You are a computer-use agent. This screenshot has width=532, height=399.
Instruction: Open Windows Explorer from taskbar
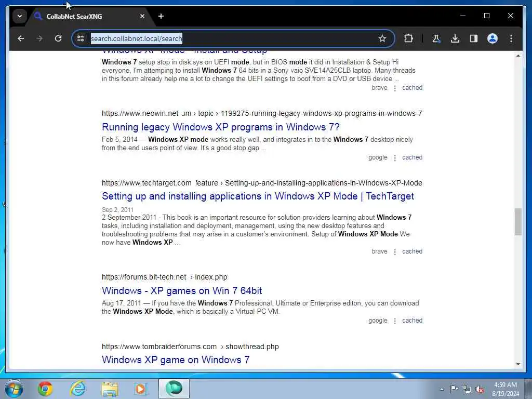click(x=110, y=389)
